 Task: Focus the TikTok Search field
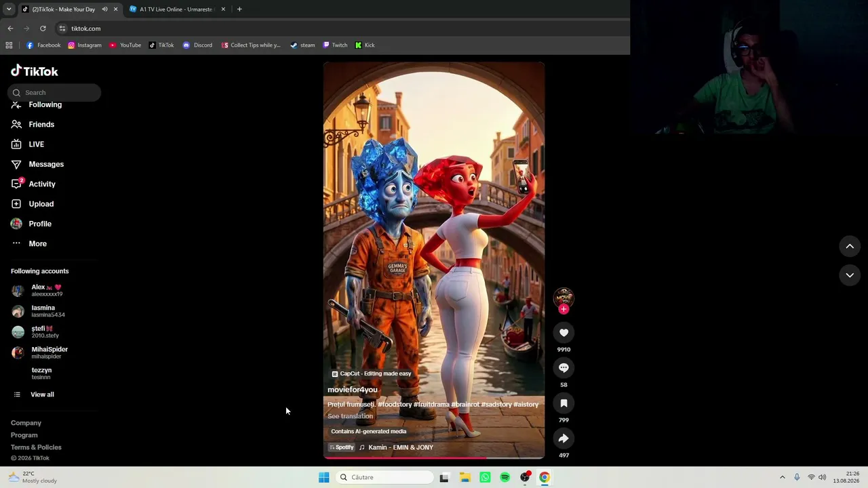(x=54, y=93)
